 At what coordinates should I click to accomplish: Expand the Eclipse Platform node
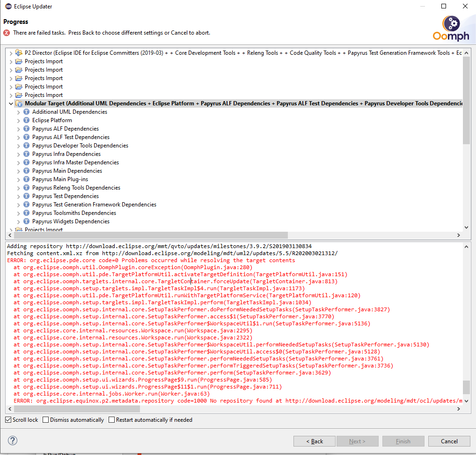click(x=19, y=120)
